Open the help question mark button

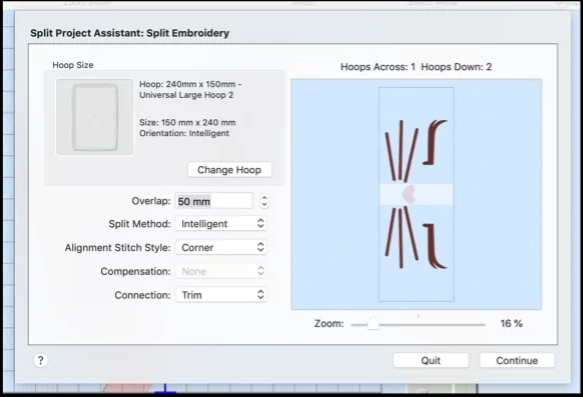[41, 360]
